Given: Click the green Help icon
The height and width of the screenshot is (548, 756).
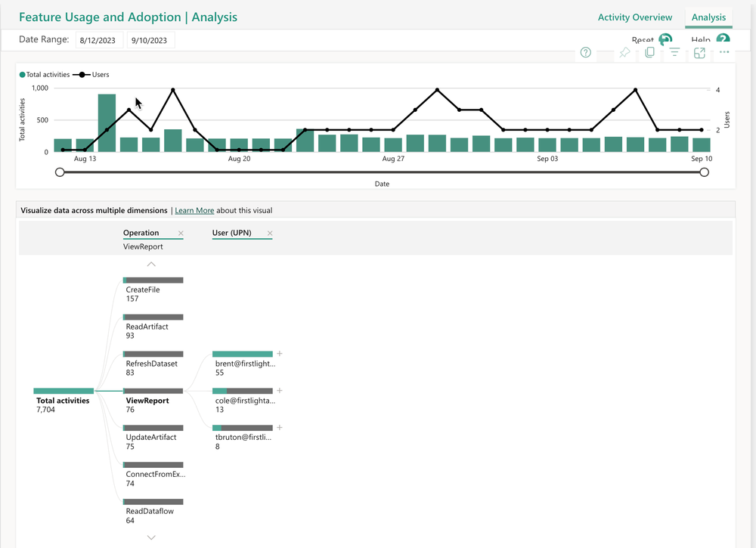Looking at the screenshot, I should [723, 40].
